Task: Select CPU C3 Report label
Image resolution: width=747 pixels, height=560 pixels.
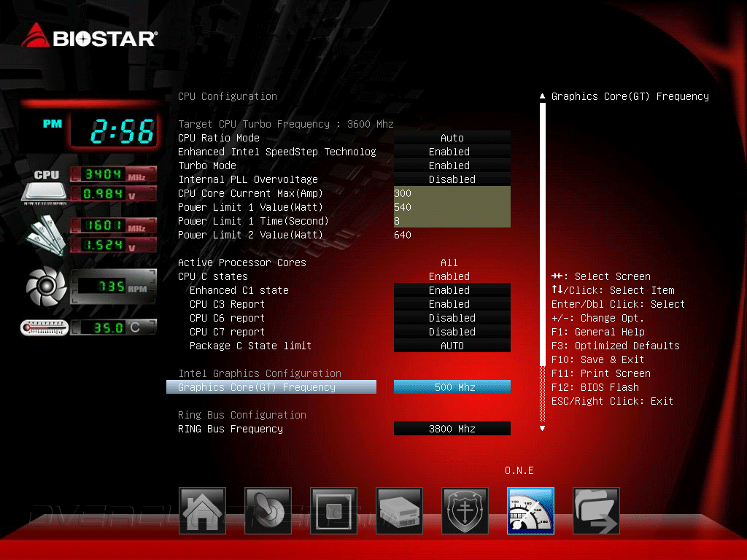Action: coord(228,304)
